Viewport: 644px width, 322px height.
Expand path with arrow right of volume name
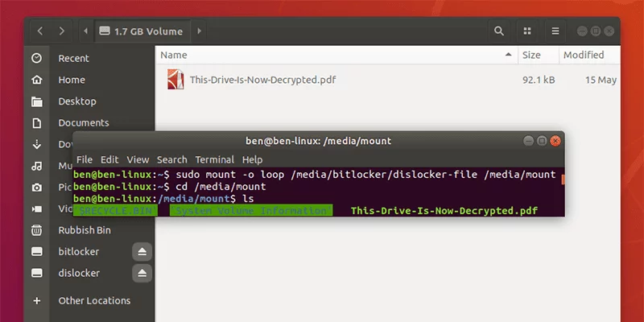(x=200, y=31)
